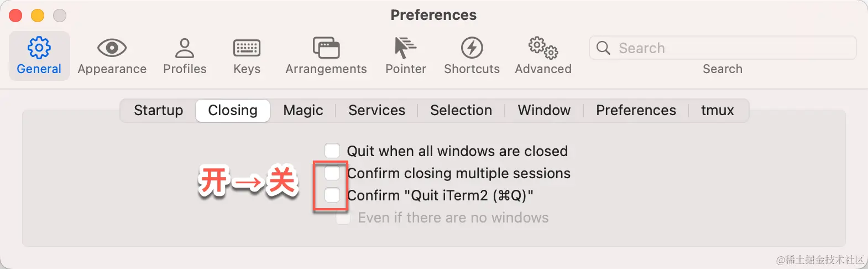
Task: Open the Advanced gears icon
Action: tap(543, 48)
